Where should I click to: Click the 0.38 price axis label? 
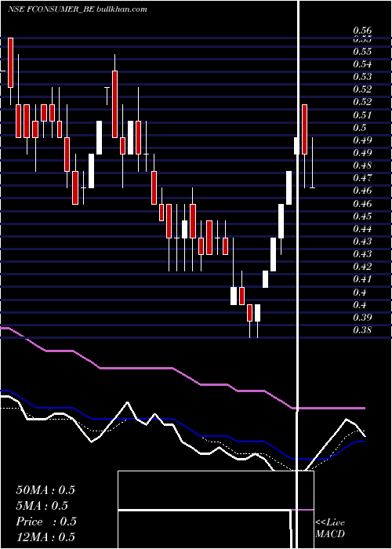[362, 330]
